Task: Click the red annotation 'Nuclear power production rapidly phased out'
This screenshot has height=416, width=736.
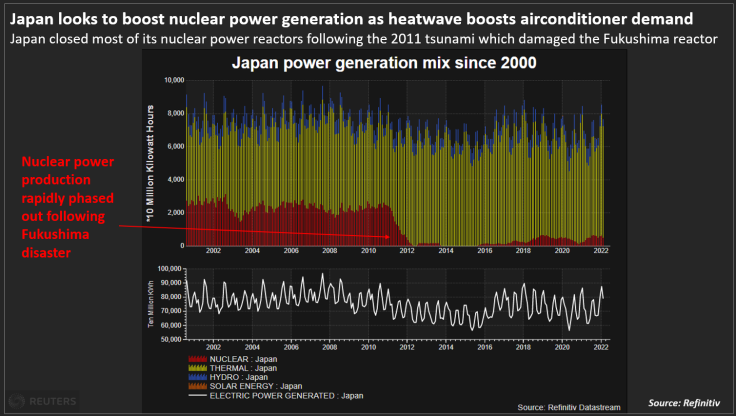Action: (x=68, y=207)
